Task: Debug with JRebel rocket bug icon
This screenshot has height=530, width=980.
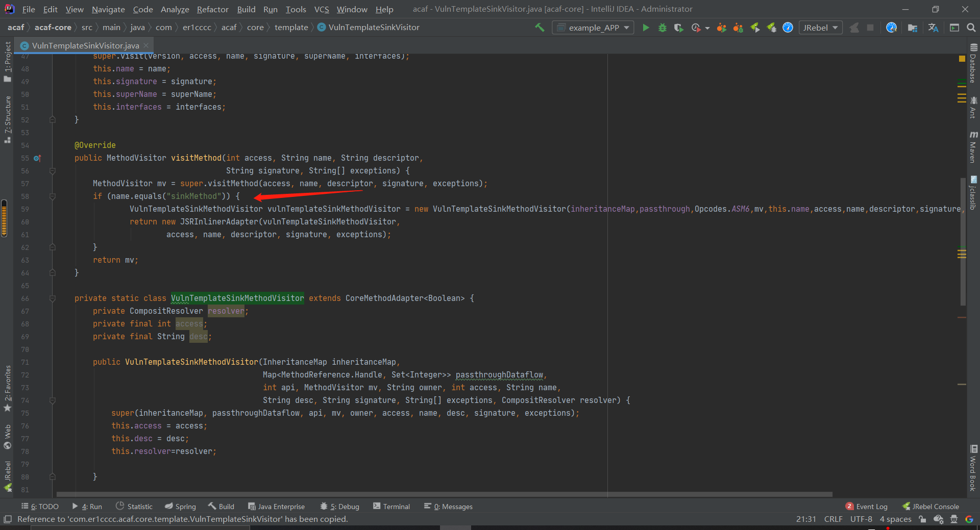Action: coord(772,28)
